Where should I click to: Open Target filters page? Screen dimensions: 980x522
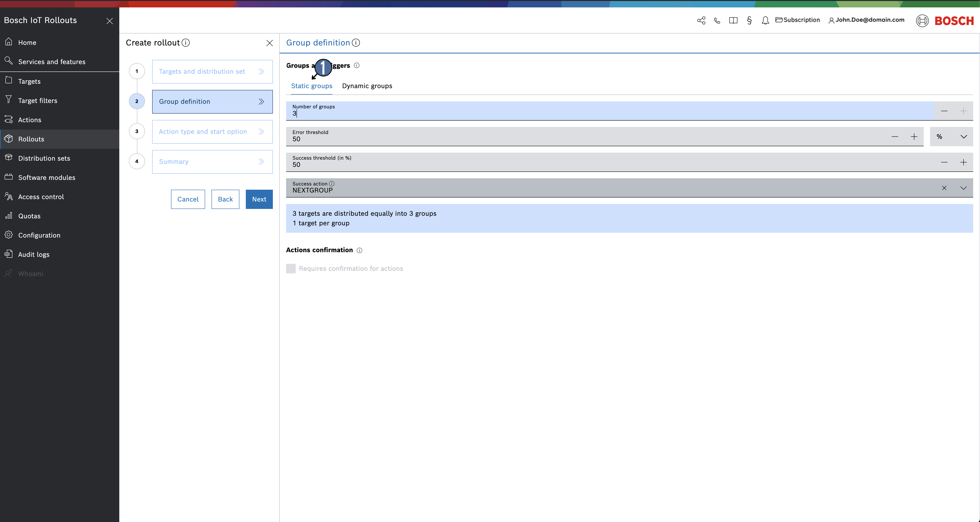(59, 100)
